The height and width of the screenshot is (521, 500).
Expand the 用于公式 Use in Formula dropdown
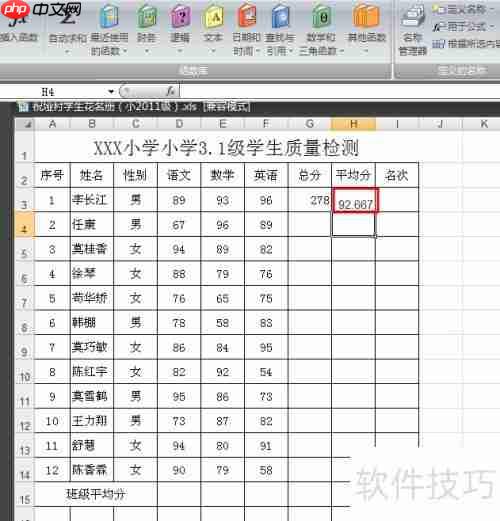click(x=492, y=26)
